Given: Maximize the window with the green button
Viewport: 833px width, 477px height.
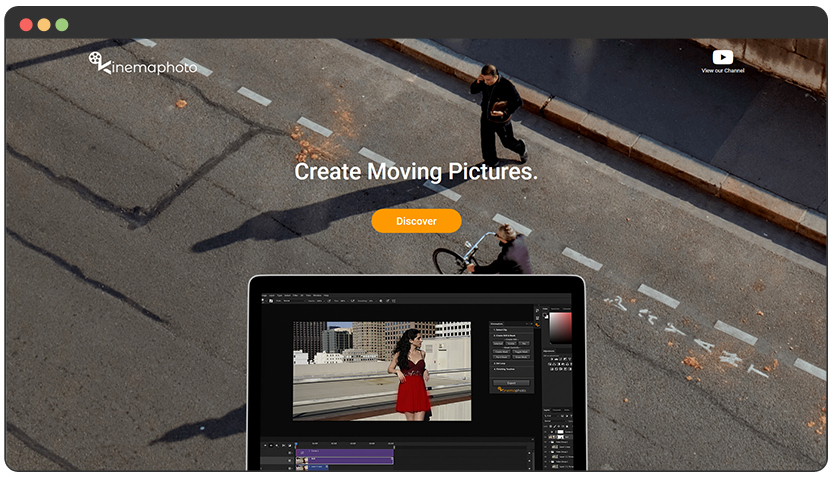Looking at the screenshot, I should 62,24.
